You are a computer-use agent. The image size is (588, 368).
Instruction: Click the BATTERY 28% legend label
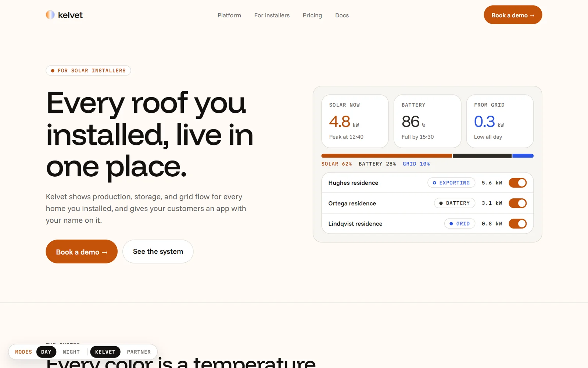(377, 164)
